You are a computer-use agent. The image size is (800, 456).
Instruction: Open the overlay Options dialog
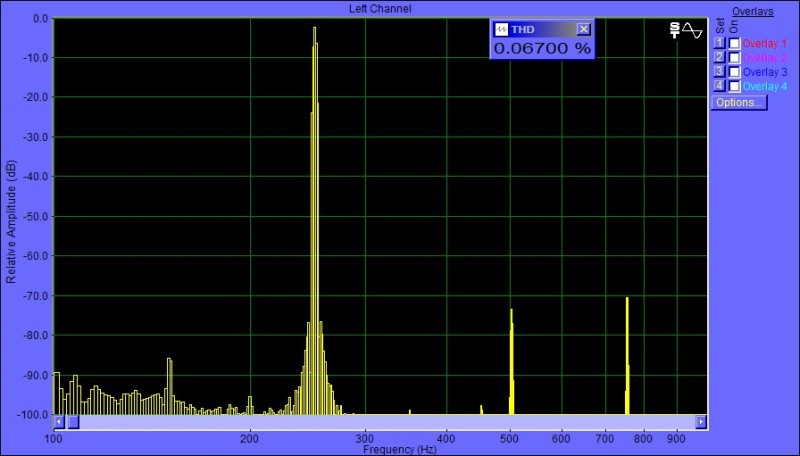pos(739,103)
